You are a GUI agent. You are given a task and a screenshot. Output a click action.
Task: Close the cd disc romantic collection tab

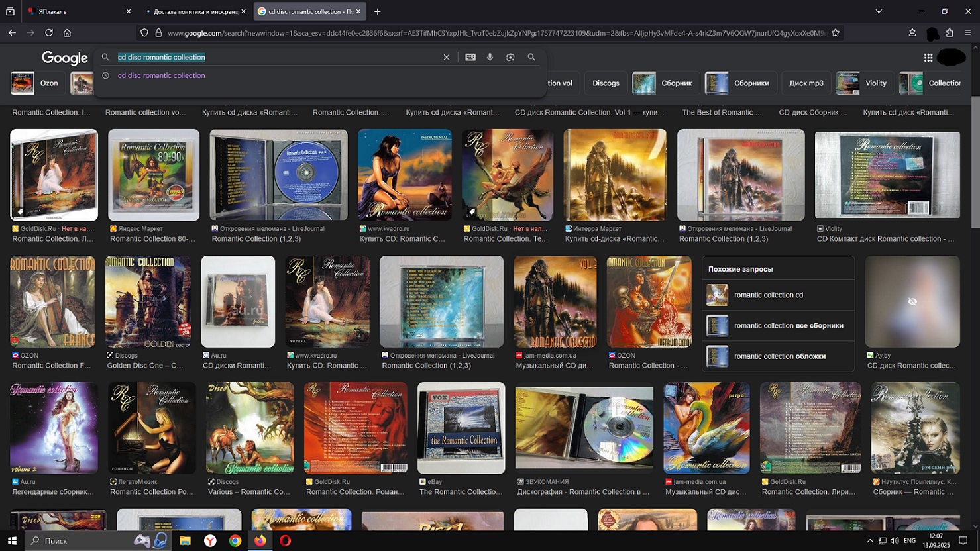pos(358,11)
